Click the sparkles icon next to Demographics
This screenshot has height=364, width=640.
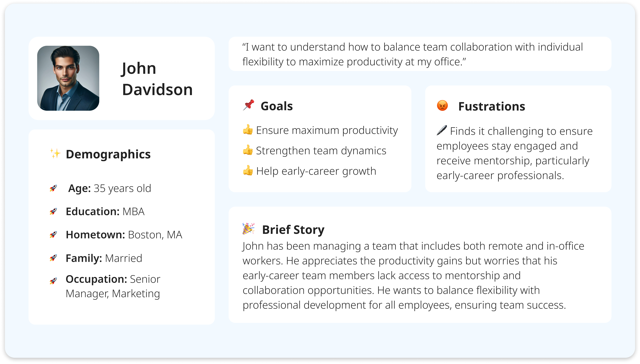click(x=55, y=153)
